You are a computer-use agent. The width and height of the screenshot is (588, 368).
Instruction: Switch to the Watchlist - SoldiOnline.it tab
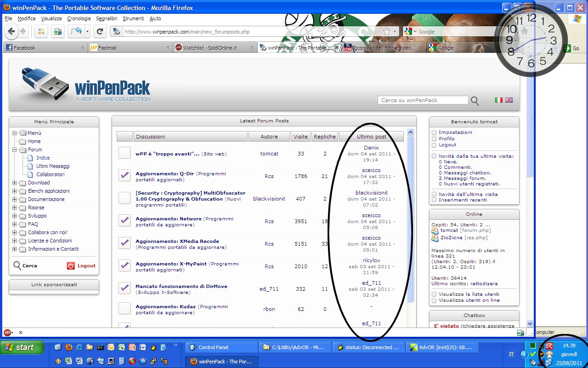coord(215,47)
